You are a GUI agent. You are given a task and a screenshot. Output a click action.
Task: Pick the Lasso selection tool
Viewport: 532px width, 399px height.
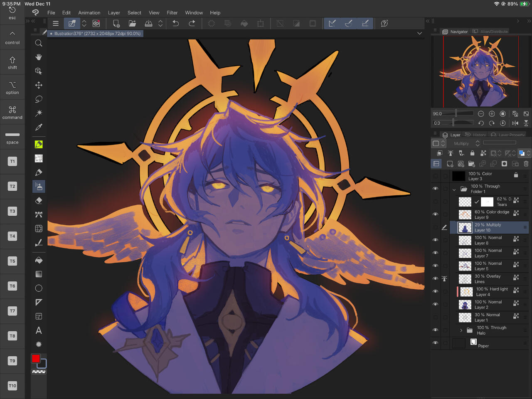39,99
